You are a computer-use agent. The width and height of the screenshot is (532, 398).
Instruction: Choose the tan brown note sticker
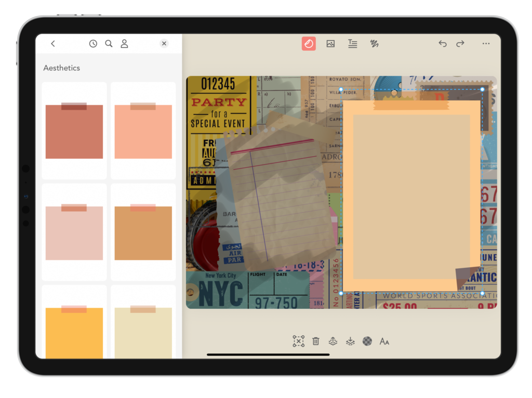(143, 232)
